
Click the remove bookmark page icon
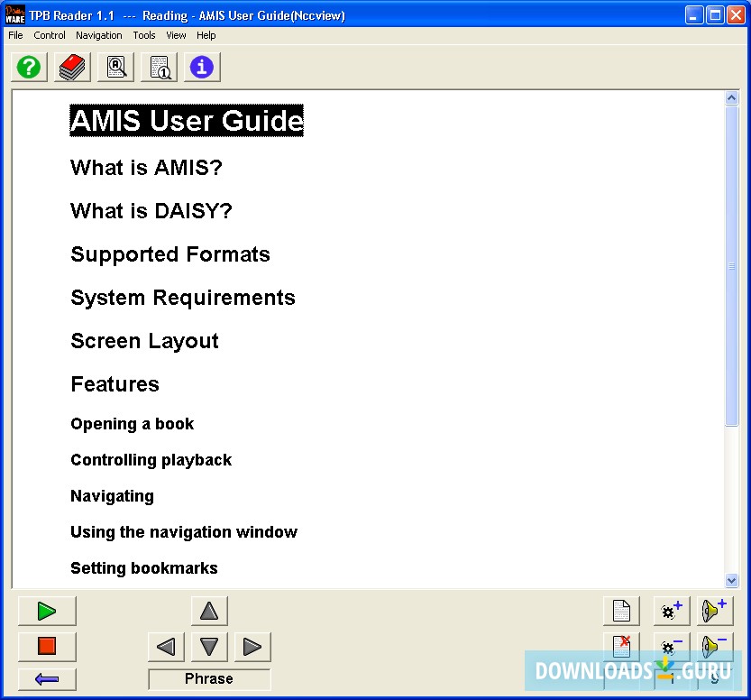(621, 647)
